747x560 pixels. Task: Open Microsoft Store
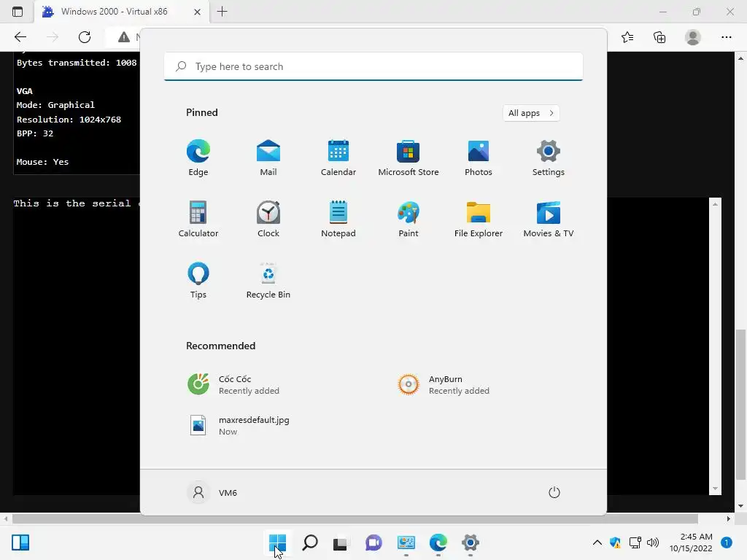point(409,157)
